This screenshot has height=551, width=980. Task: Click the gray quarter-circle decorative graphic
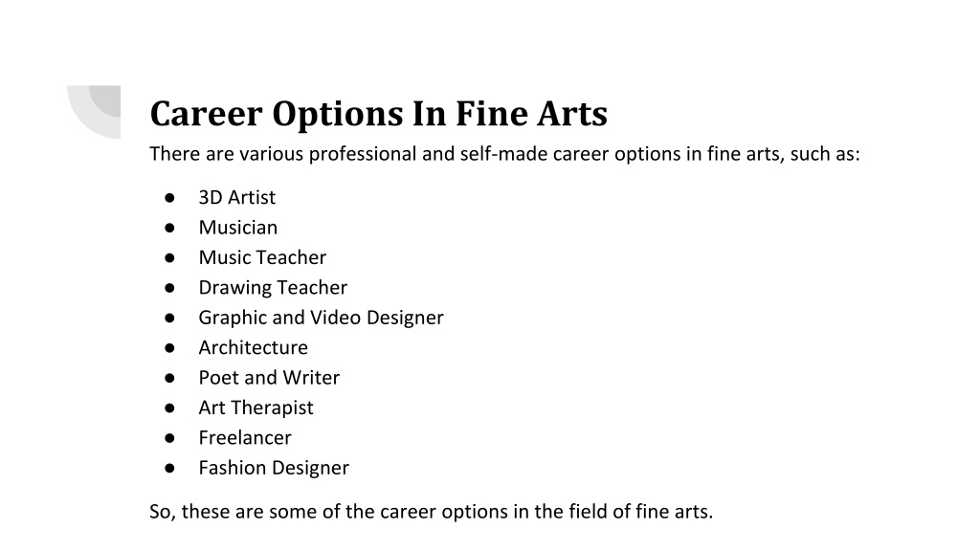94,112
